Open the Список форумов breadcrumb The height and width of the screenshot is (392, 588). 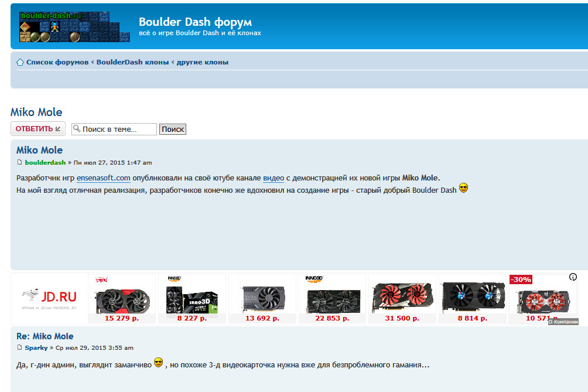pos(57,62)
